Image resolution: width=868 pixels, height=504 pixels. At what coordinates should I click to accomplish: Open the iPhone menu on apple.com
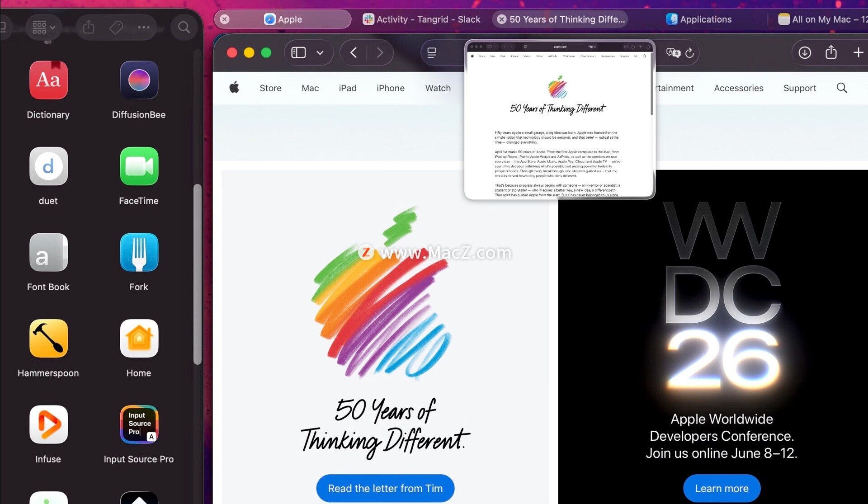[391, 88]
